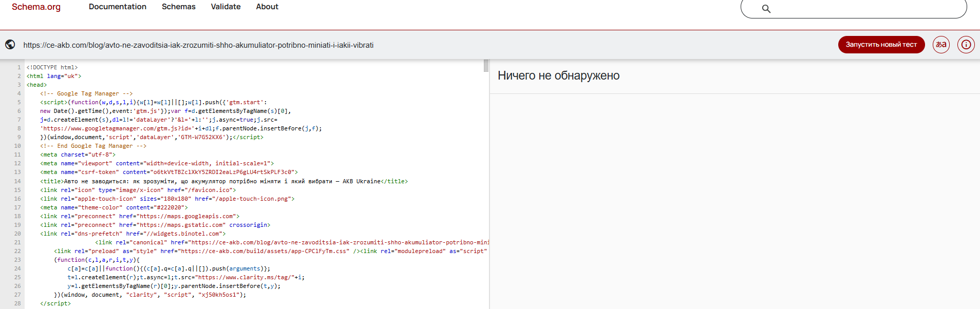
Task: Click the Ничего не обнаружено heading
Action: (558, 75)
